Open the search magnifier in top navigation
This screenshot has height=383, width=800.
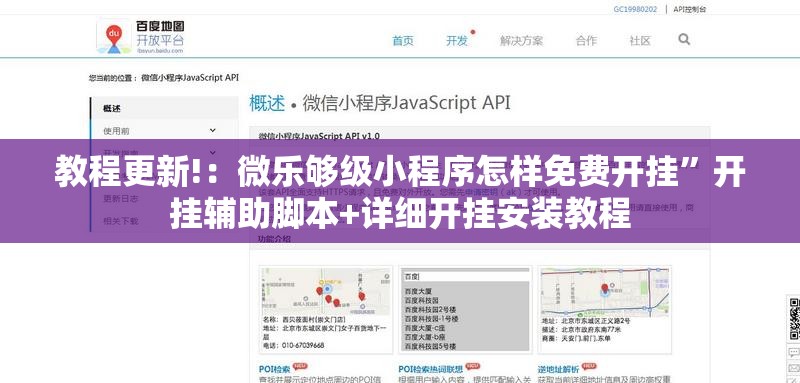(684, 39)
